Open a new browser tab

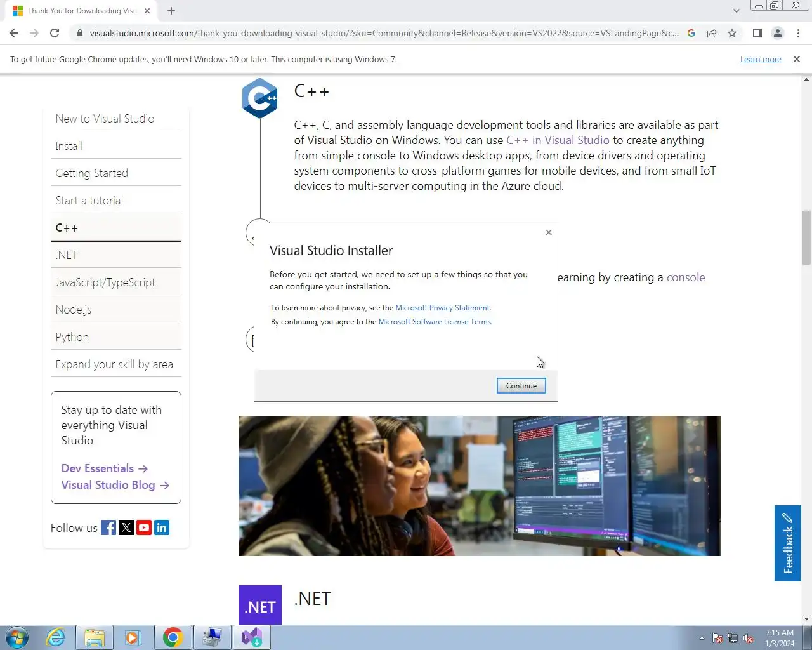pos(171,11)
